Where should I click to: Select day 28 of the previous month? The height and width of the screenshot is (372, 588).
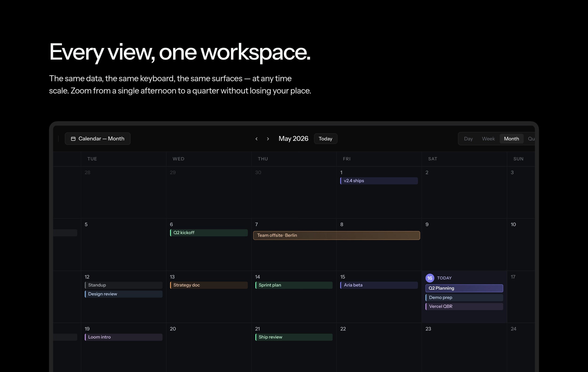coord(87,173)
